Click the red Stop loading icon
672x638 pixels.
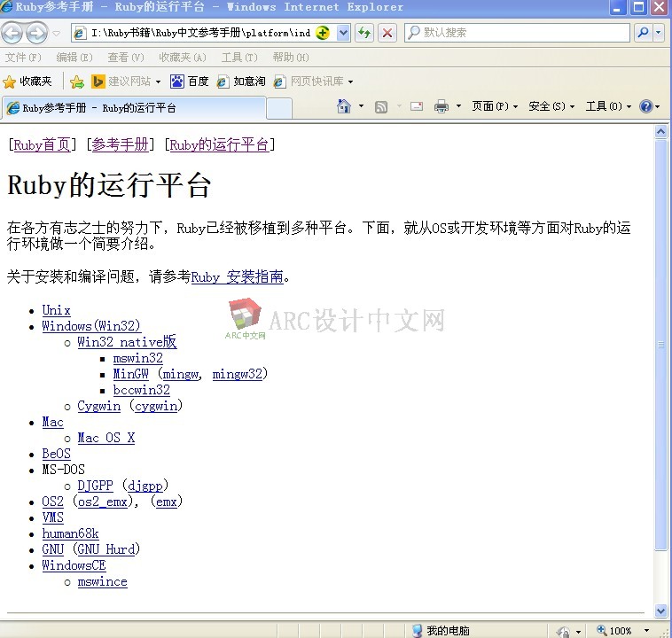pyautogui.click(x=387, y=33)
